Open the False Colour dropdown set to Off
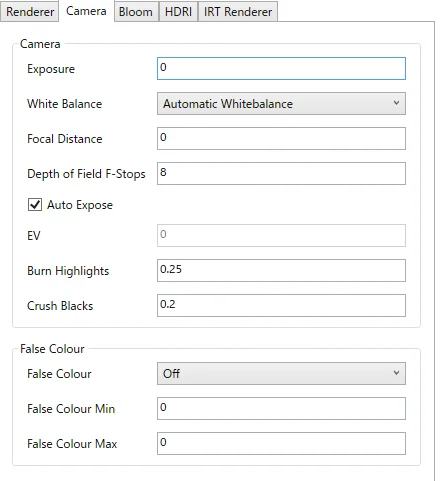The image size is (445, 481). click(281, 373)
